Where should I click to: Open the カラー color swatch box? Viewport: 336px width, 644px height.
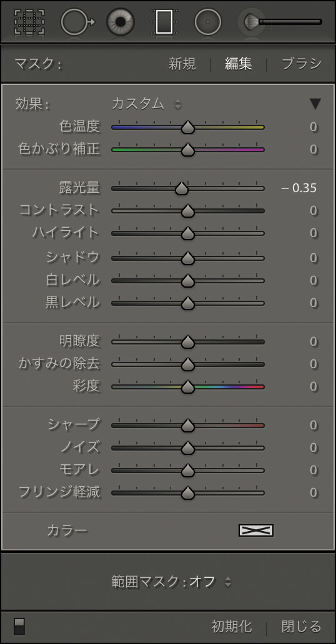(256, 530)
